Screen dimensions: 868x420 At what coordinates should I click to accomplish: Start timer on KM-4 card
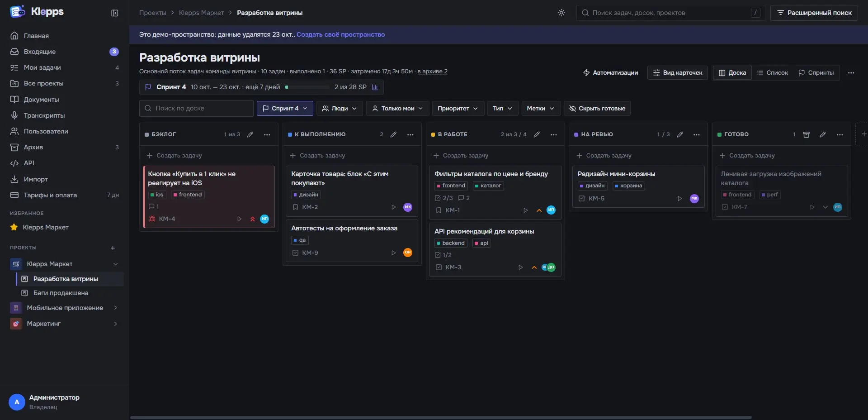[x=240, y=219]
